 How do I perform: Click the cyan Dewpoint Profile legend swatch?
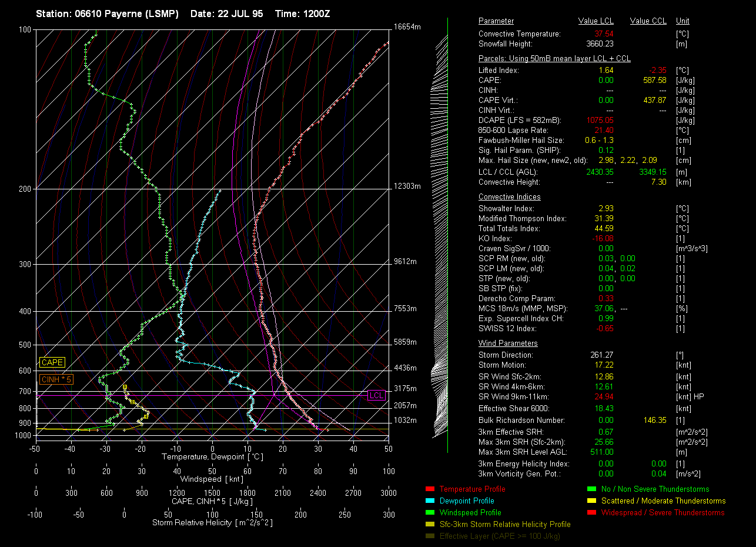pyautogui.click(x=429, y=501)
